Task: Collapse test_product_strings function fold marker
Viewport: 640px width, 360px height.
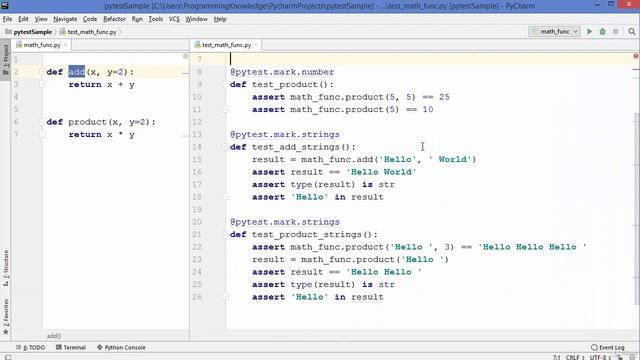Action: coord(225,234)
